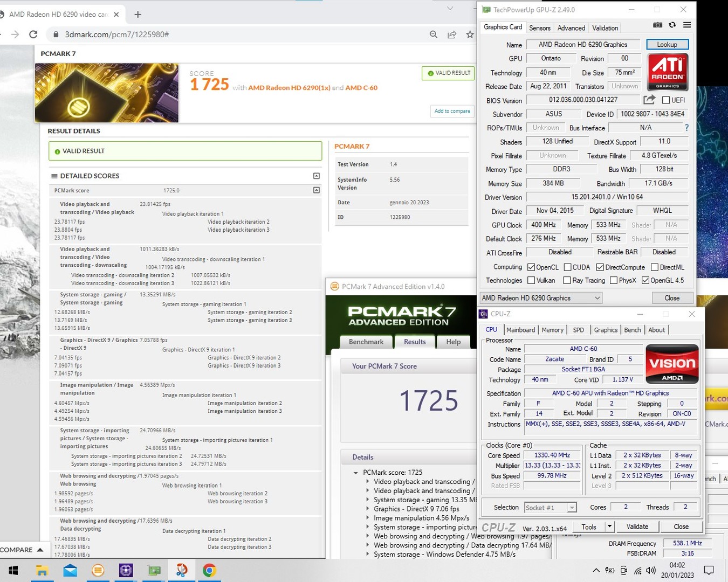Open GPU-Z hamburger menu
Viewport: 728px width, 582px height.
tap(687, 25)
